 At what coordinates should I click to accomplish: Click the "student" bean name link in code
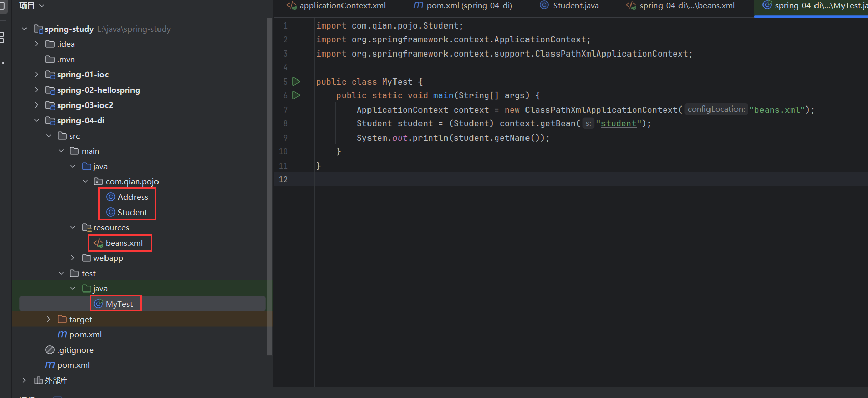619,124
